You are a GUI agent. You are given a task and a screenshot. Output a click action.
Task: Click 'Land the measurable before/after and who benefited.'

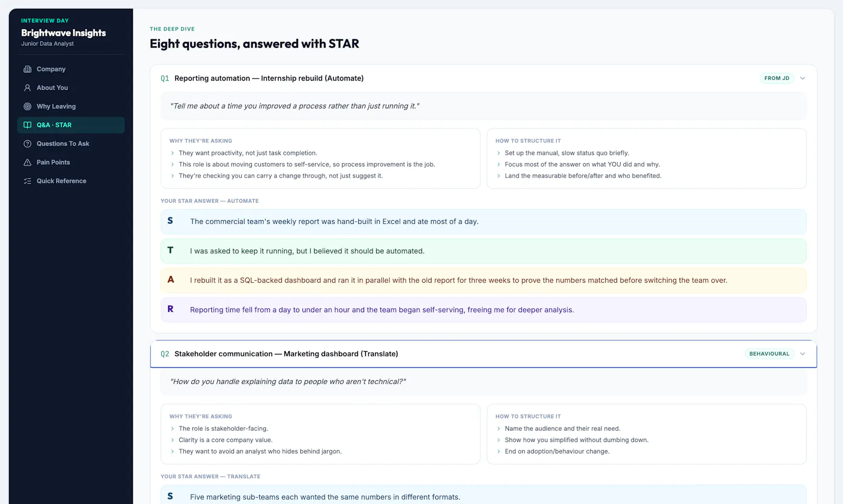(583, 176)
